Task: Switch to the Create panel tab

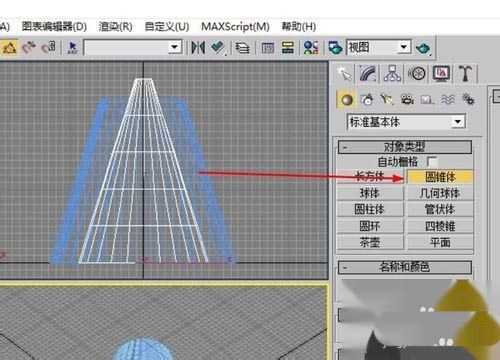Action: click(x=345, y=74)
